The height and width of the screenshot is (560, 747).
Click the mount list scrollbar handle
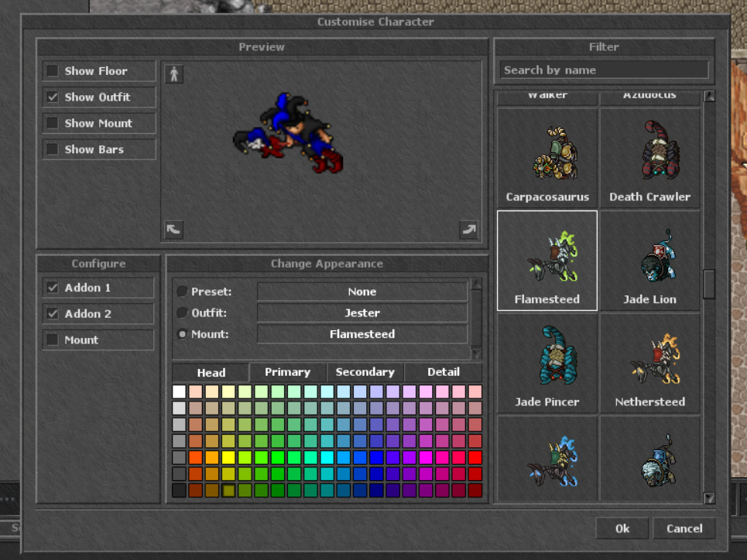click(x=709, y=285)
